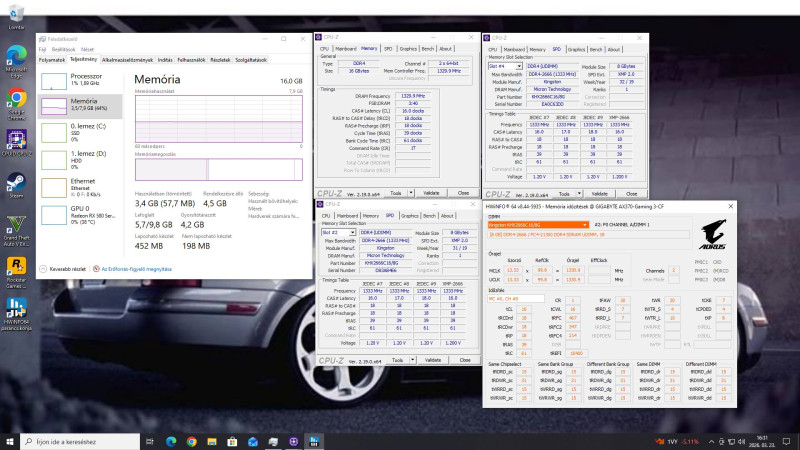Select Ethernet in Task Manager sidebar
Image resolution: width=800 pixels, height=450 pixels.
tap(80, 187)
